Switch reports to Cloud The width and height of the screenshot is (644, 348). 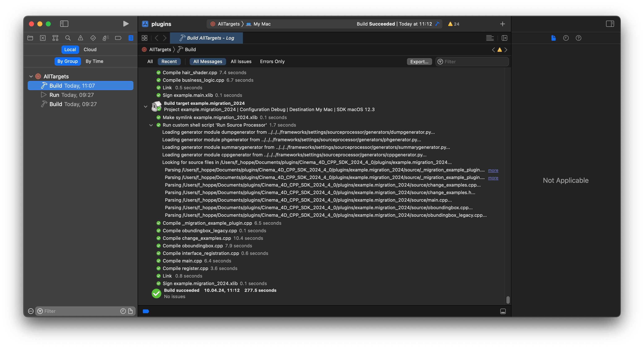click(90, 49)
